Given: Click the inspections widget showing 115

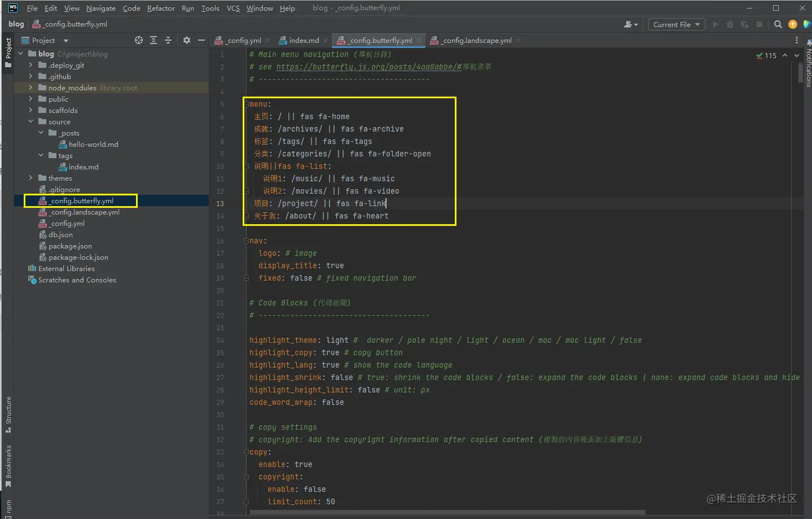Looking at the screenshot, I should coord(766,55).
